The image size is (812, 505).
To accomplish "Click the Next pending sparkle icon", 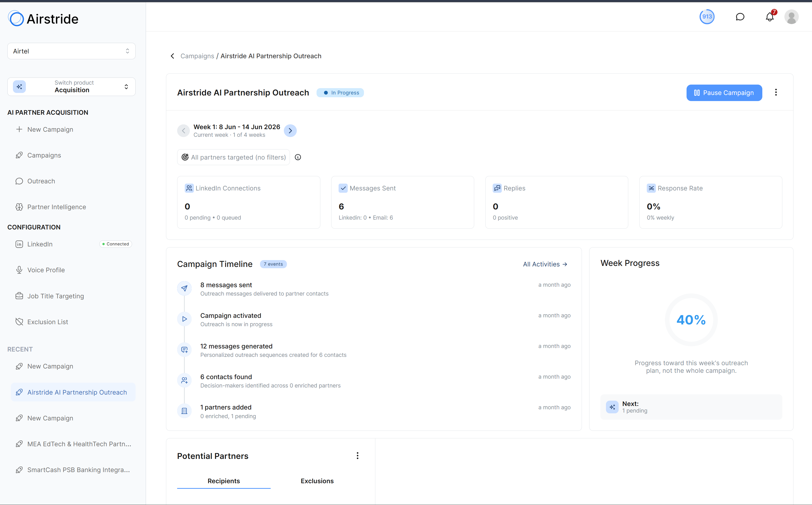I will pos(612,407).
